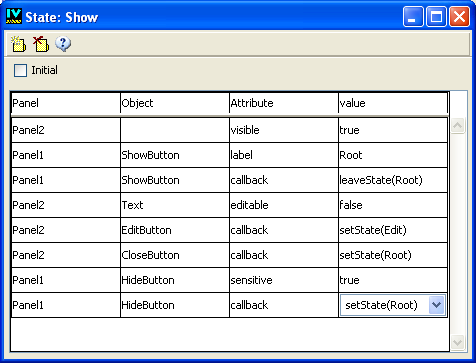Screen dimensions: 476x363
Task: Click the new state entry icon
Action: pos(19,44)
